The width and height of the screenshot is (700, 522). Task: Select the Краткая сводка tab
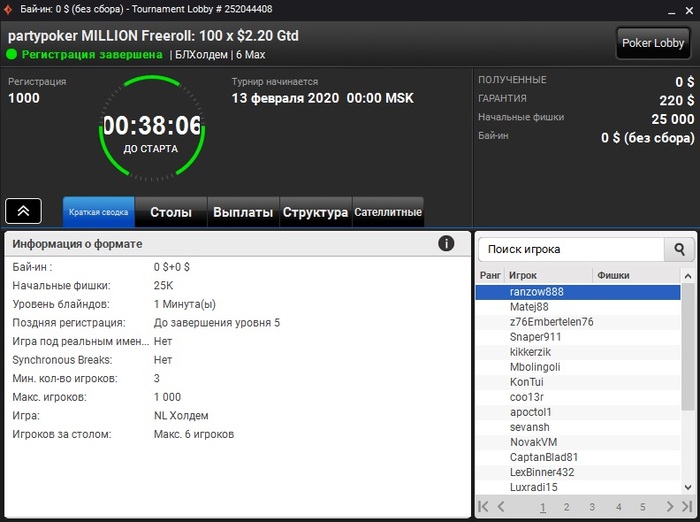(x=99, y=212)
